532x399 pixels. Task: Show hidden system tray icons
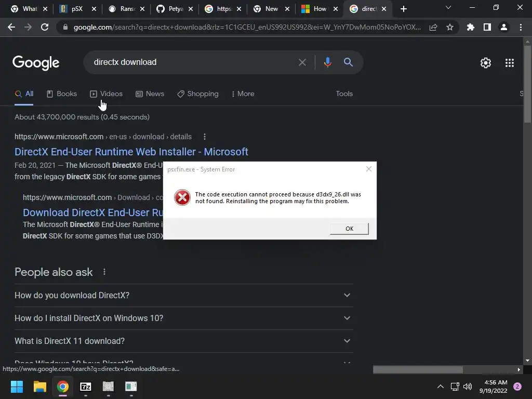click(441, 387)
